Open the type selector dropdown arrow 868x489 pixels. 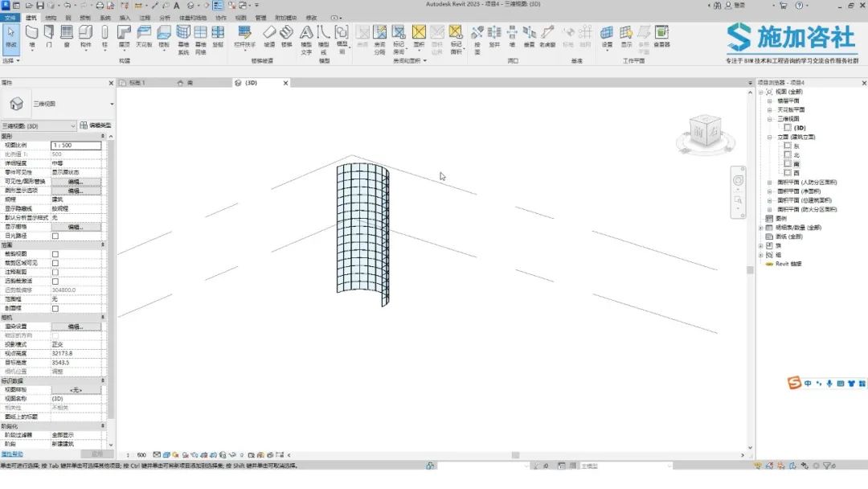[x=112, y=104]
